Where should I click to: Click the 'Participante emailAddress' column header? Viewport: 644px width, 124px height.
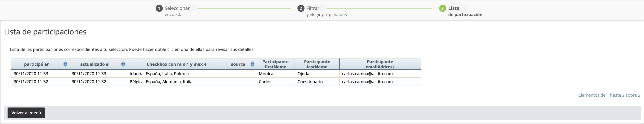(x=380, y=64)
